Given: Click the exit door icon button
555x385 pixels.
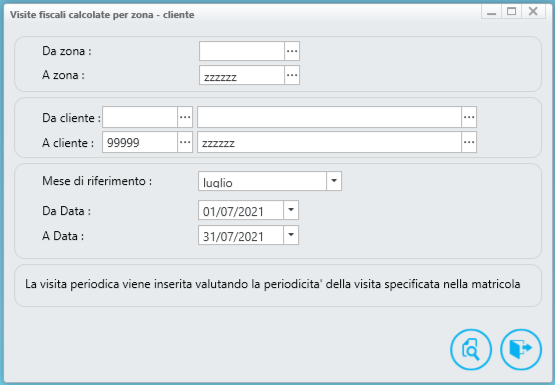Looking at the screenshot, I should pos(521,350).
